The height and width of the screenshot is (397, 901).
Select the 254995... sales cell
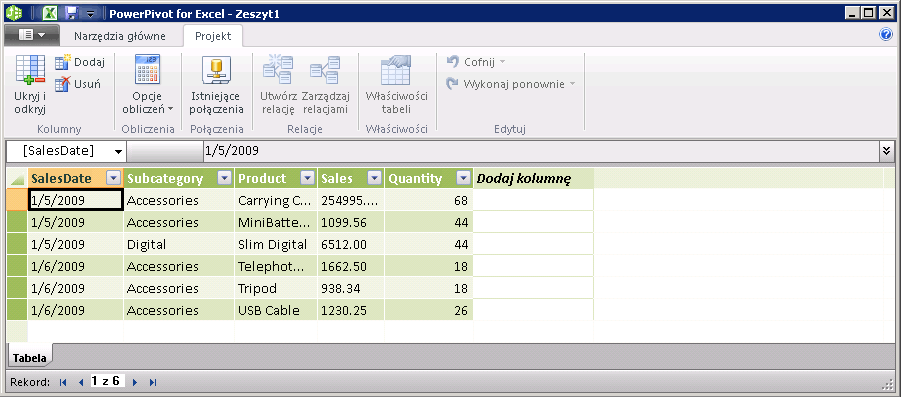click(351, 201)
